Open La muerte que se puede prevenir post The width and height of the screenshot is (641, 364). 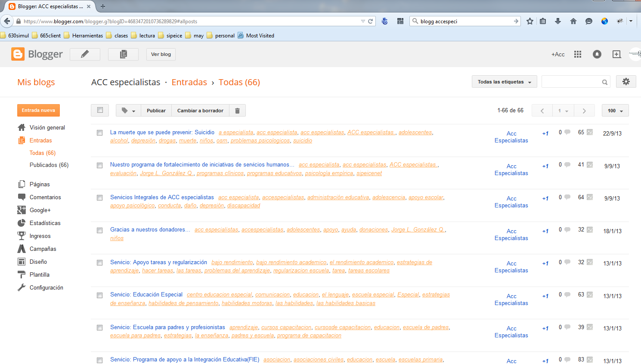pos(162,132)
